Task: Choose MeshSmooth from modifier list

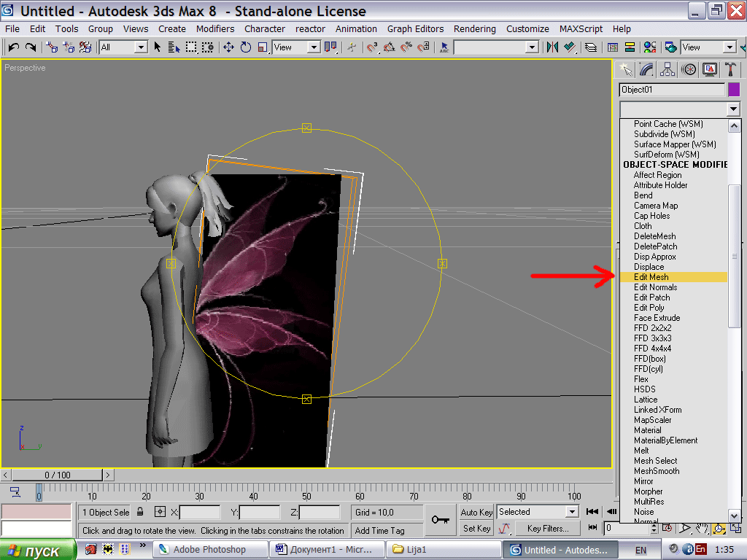Action: coord(673,471)
